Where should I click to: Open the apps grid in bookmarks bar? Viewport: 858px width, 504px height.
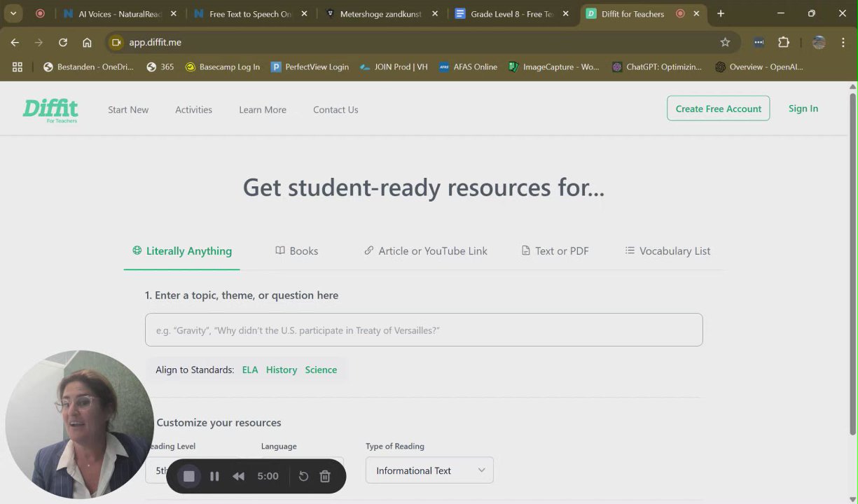(18, 66)
